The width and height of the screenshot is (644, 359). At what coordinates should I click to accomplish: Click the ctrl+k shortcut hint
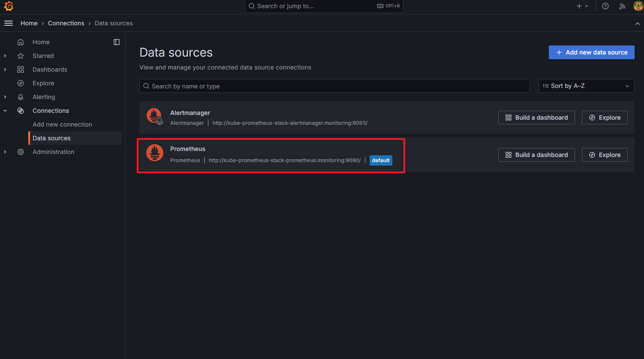click(388, 6)
